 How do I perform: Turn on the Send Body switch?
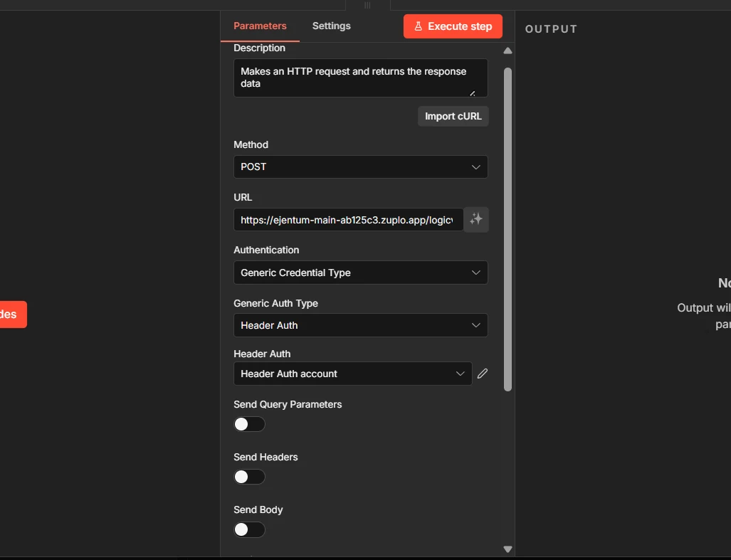(249, 529)
